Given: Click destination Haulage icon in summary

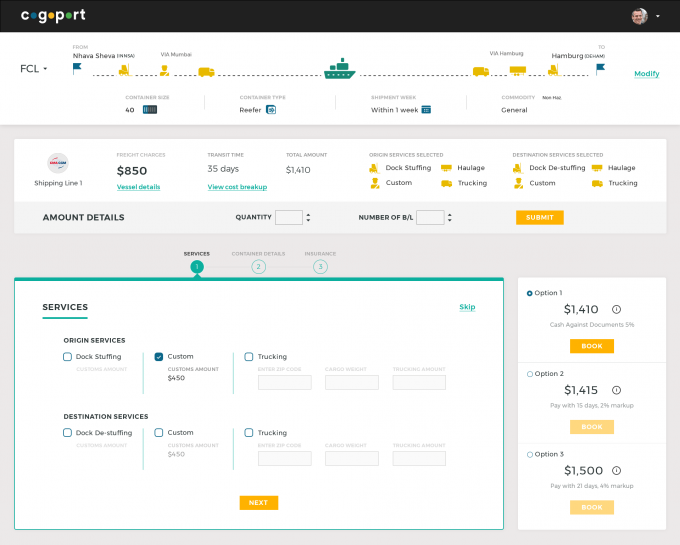Looking at the screenshot, I should tap(597, 168).
